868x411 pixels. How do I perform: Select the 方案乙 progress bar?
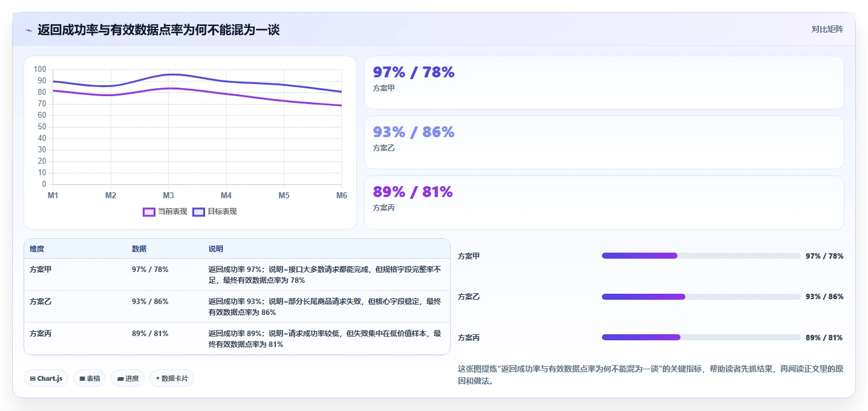click(x=701, y=297)
